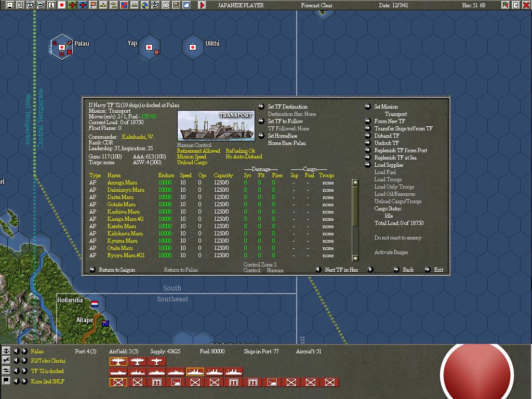Click the ship icon beside TF 72 is docked
The width and height of the screenshot is (532, 399).
pyautogui.click(x=6, y=371)
